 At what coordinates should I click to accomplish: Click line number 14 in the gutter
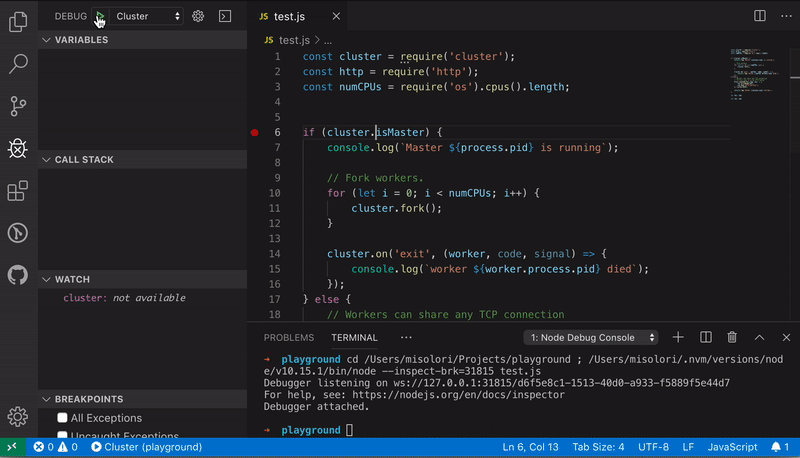pyautogui.click(x=274, y=253)
